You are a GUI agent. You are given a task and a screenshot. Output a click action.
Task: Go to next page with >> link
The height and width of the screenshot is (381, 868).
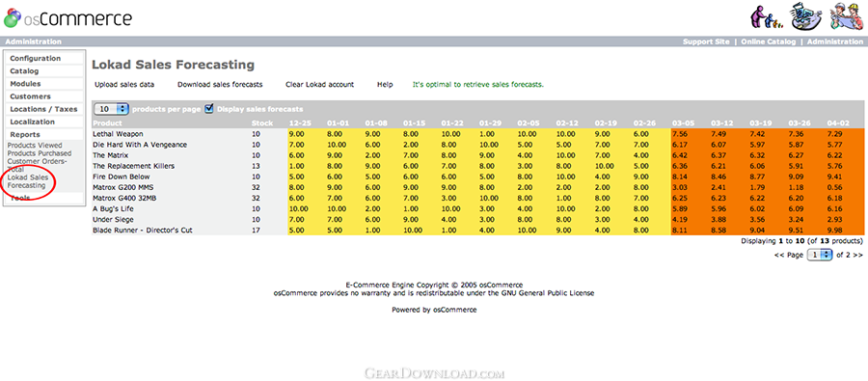[857, 256]
